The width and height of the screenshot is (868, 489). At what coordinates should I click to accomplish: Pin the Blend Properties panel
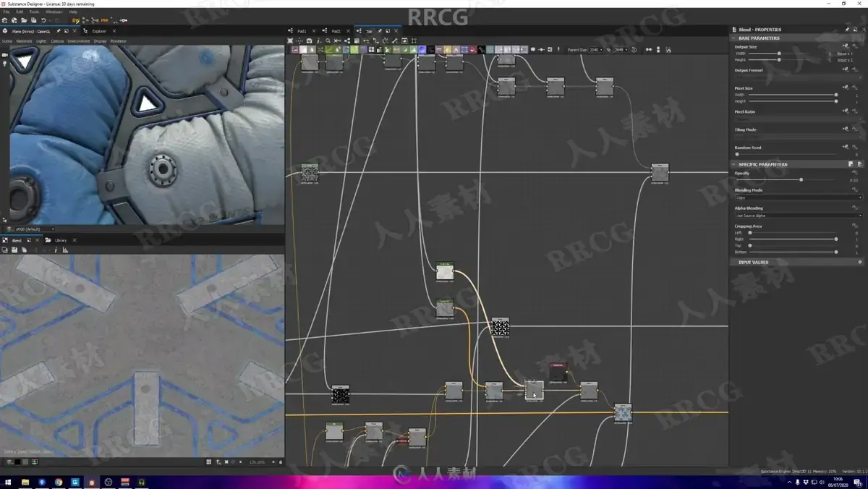click(847, 30)
